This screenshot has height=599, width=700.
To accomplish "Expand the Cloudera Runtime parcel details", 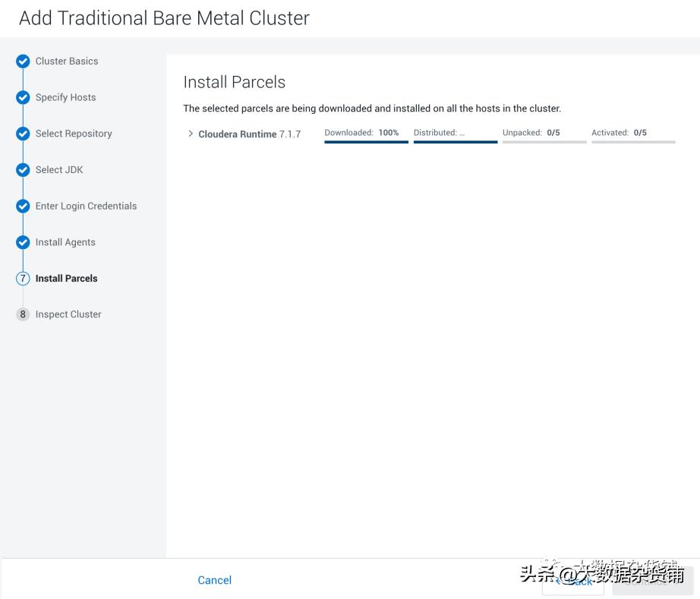I will (191, 134).
